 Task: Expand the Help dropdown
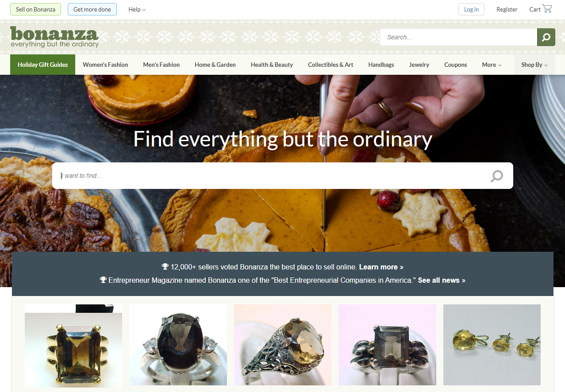coord(137,9)
